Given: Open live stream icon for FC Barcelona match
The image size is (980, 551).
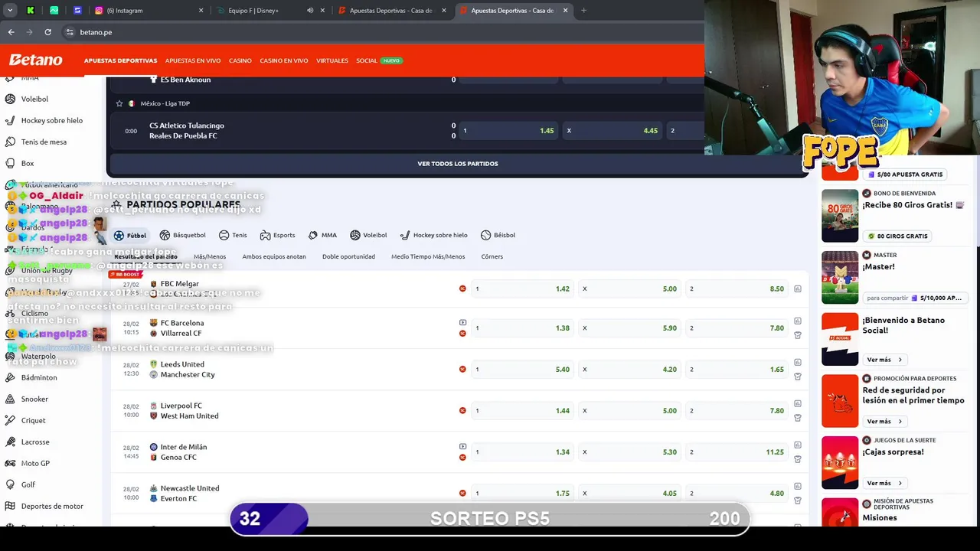Looking at the screenshot, I should (462, 322).
